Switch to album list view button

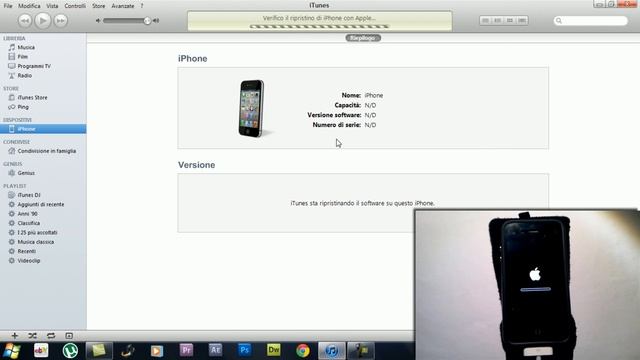[x=498, y=20]
